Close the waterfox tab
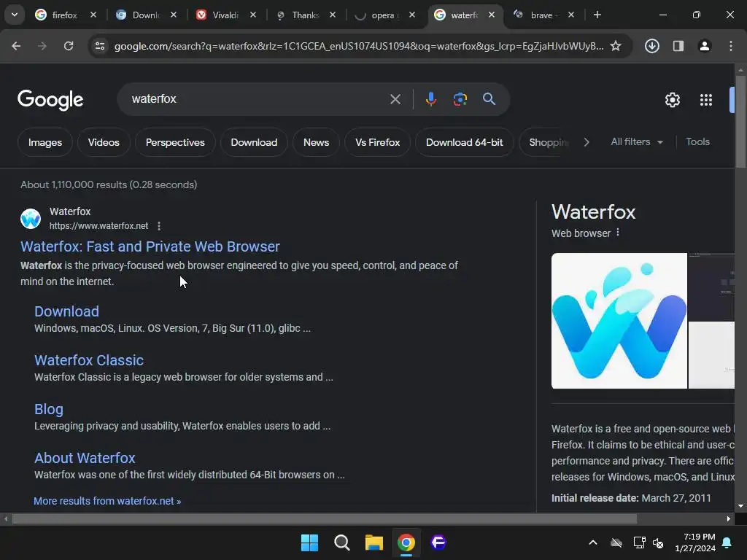 pyautogui.click(x=492, y=15)
